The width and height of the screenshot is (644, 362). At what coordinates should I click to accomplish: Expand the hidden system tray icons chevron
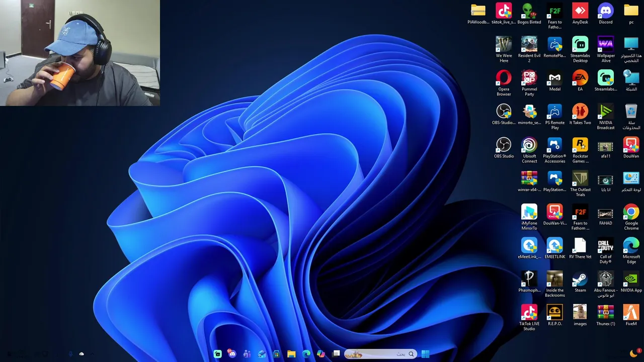93,354
